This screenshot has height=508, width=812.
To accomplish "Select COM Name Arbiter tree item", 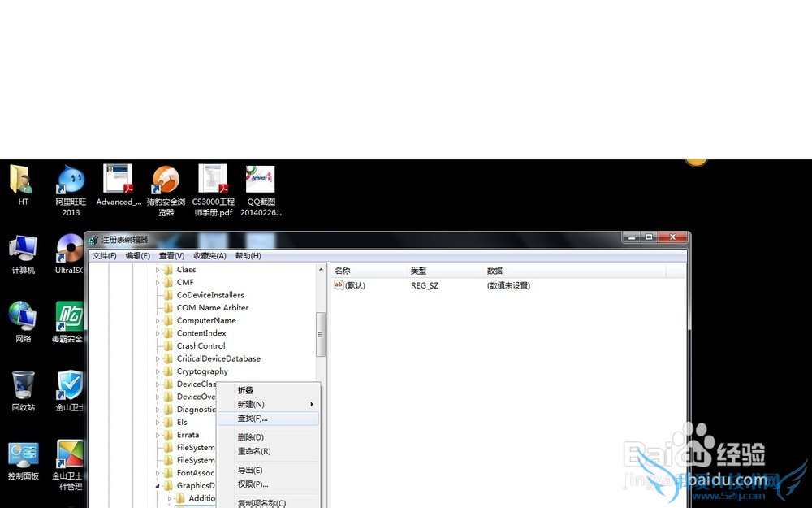I will 212,307.
